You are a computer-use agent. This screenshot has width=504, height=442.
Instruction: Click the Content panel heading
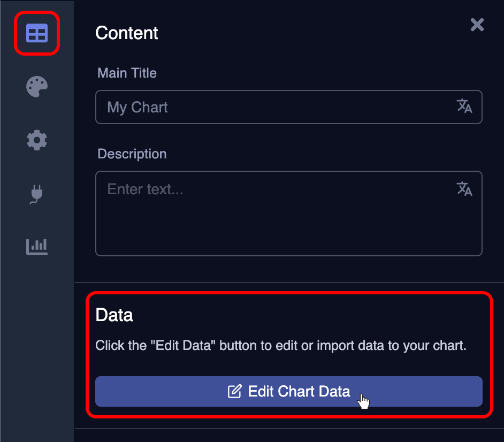pyautogui.click(x=126, y=33)
